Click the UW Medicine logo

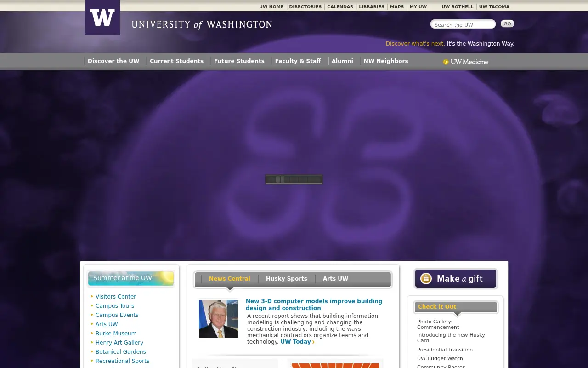point(465,62)
